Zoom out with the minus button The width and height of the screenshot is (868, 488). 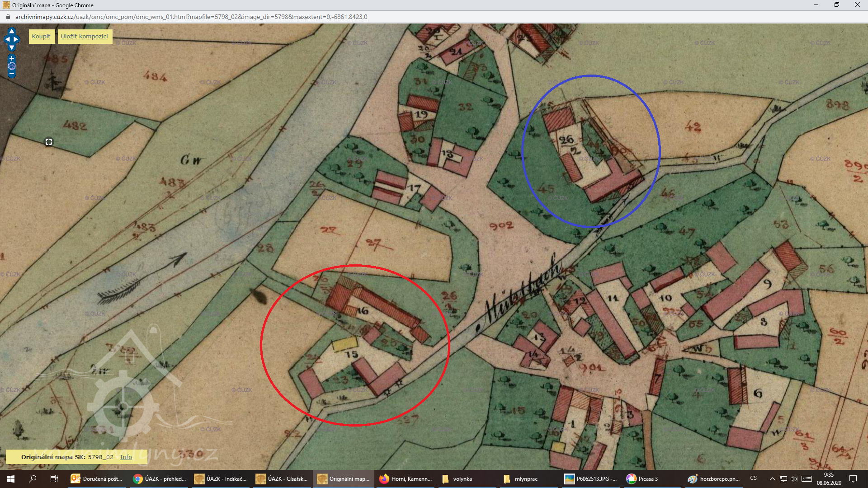(x=12, y=74)
